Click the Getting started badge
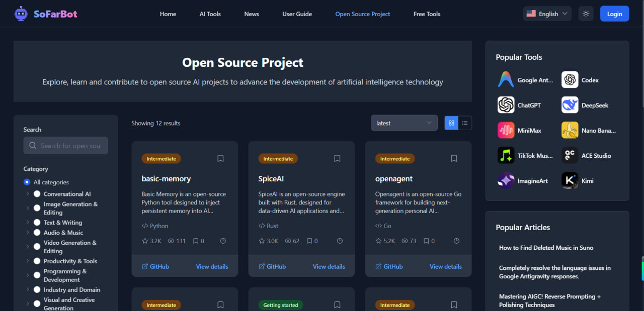This screenshot has width=644, height=311. (281, 305)
